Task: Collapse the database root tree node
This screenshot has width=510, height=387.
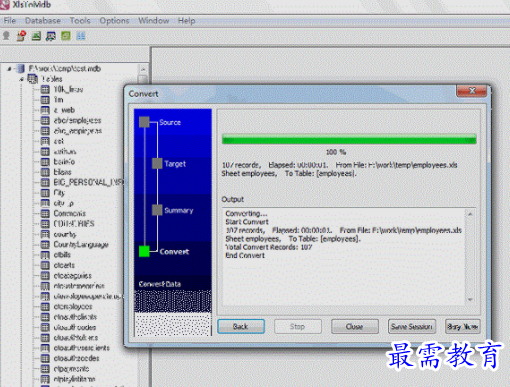Action: pos(9,69)
